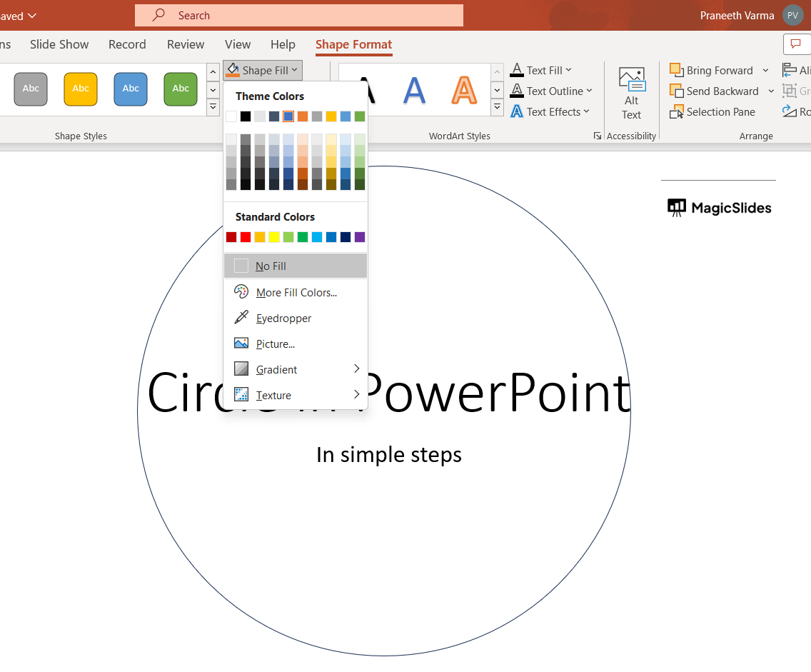811x672 pixels.
Task: Open the Picture fill option
Action: 275,343
